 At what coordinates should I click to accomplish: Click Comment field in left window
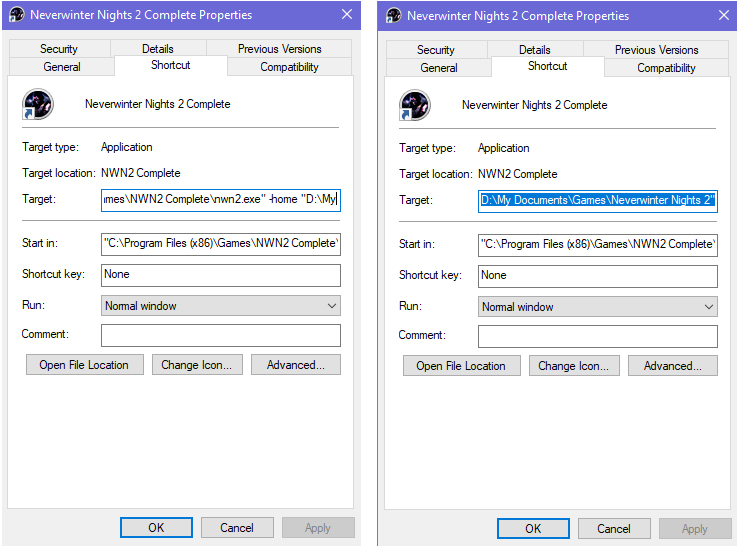221,335
